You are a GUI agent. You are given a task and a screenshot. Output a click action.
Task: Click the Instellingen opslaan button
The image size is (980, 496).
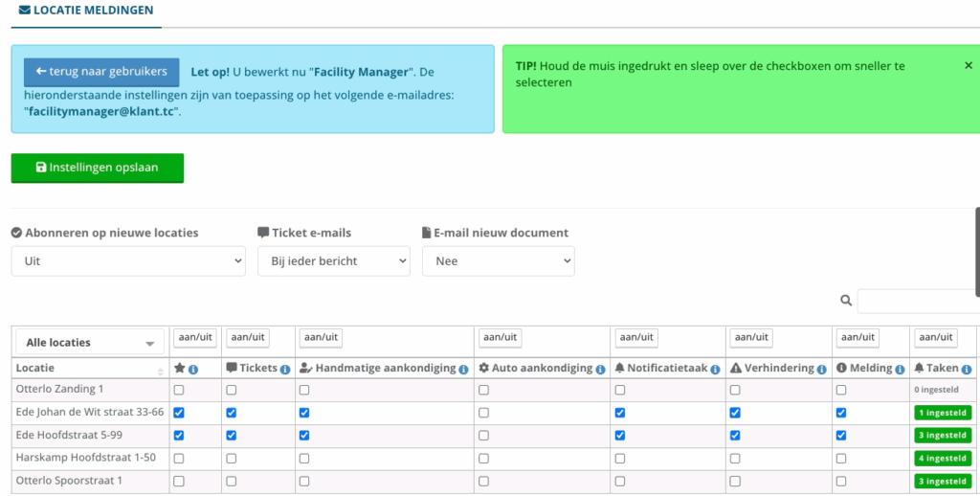98,168
